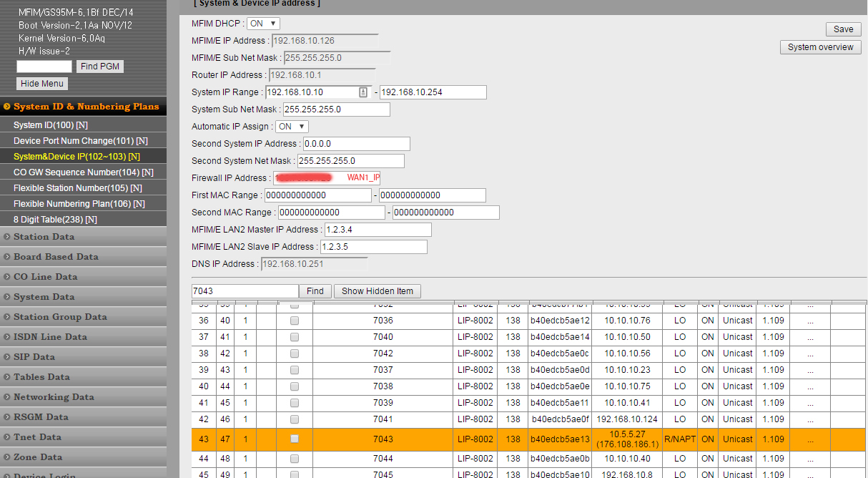This screenshot has height=478, width=868.
Task: Click the MFIM/E LAN2 Master IP Address field
Action: point(378,230)
